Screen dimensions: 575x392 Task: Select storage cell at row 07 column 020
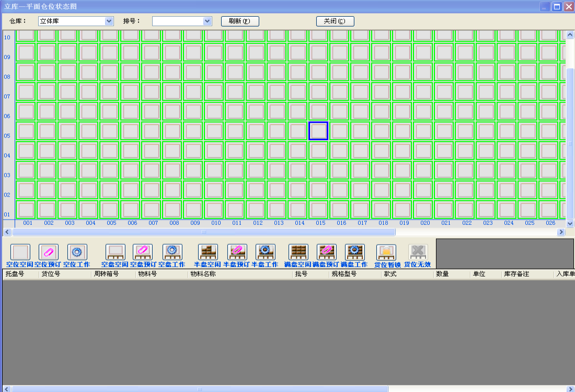coord(423,91)
